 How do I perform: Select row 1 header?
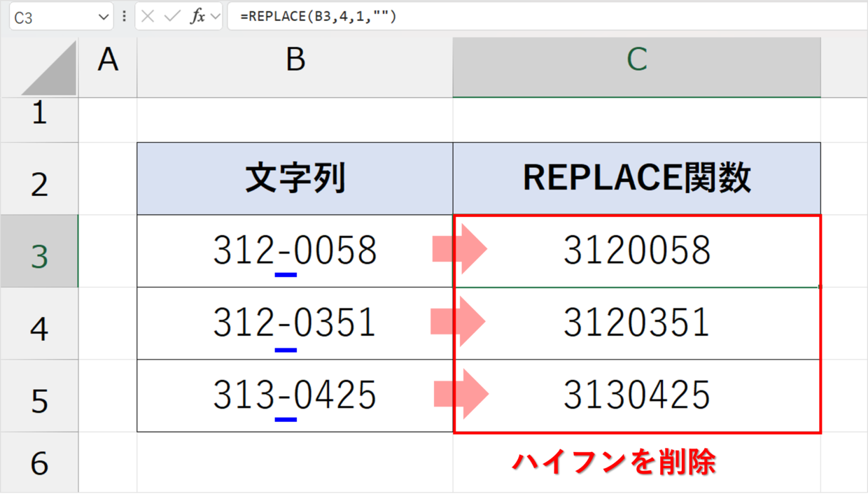pos(39,113)
